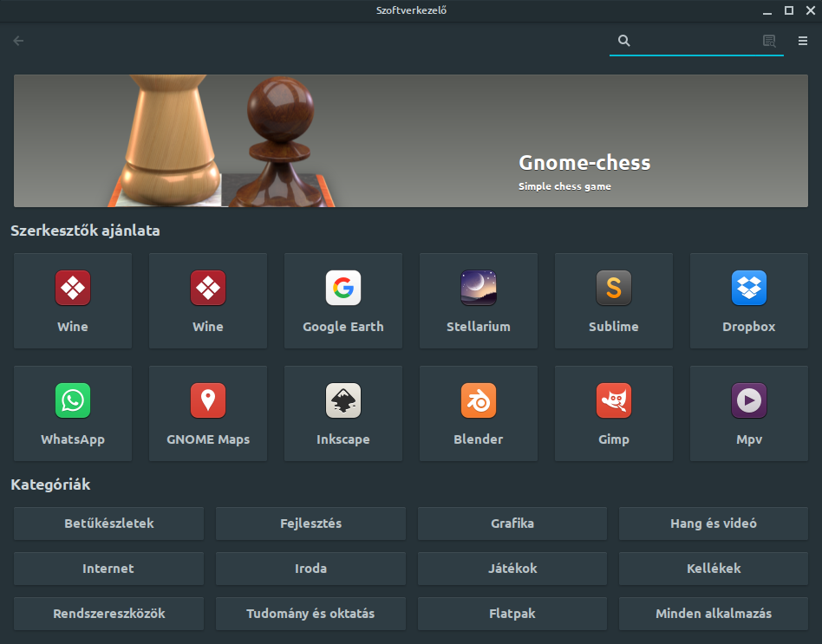Browse the Internet category
Screen dimensions: 822x644
[109, 569]
